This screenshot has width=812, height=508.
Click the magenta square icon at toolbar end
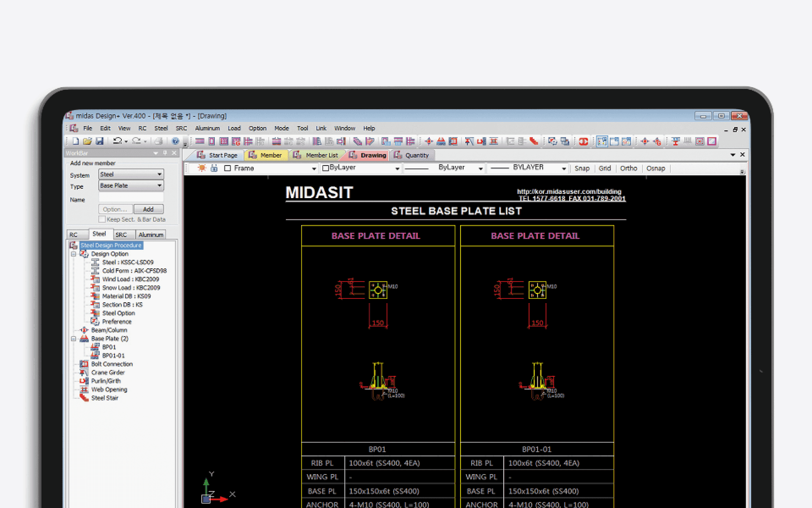[712, 141]
